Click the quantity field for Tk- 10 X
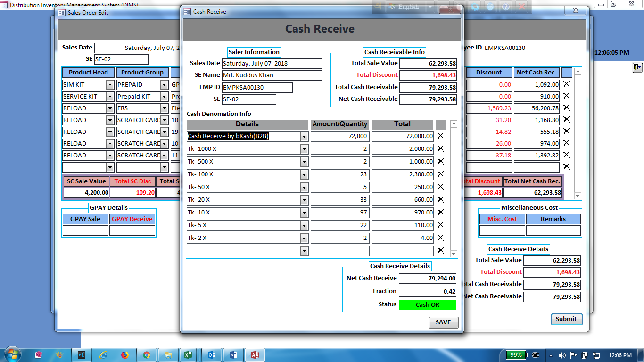The width and height of the screenshot is (644, 362). coord(339,213)
